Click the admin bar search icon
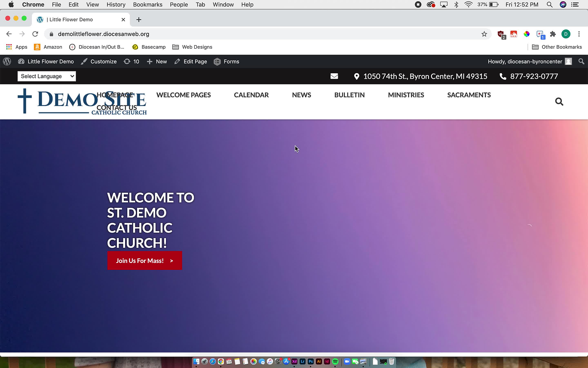The height and width of the screenshot is (368, 588). coord(581,62)
